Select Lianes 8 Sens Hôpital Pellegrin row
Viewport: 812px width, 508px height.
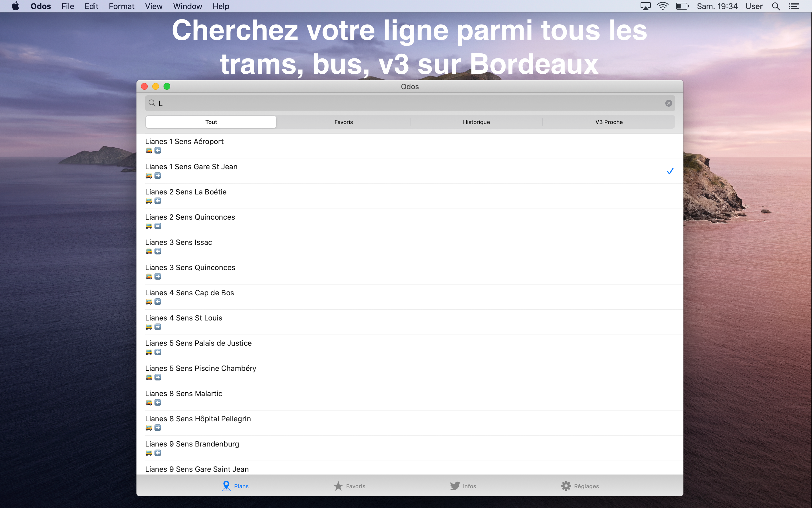click(410, 423)
